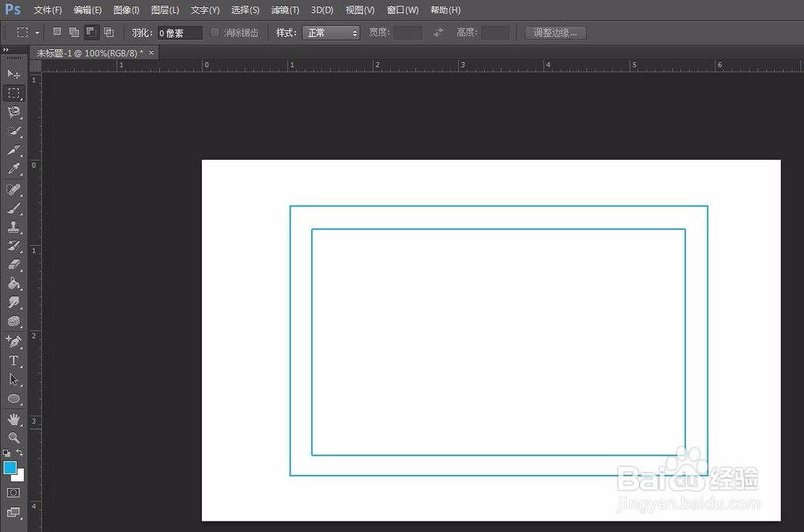This screenshot has width=804, height=532.
Task: Open the 编辑(E) menu
Action: coord(88,10)
